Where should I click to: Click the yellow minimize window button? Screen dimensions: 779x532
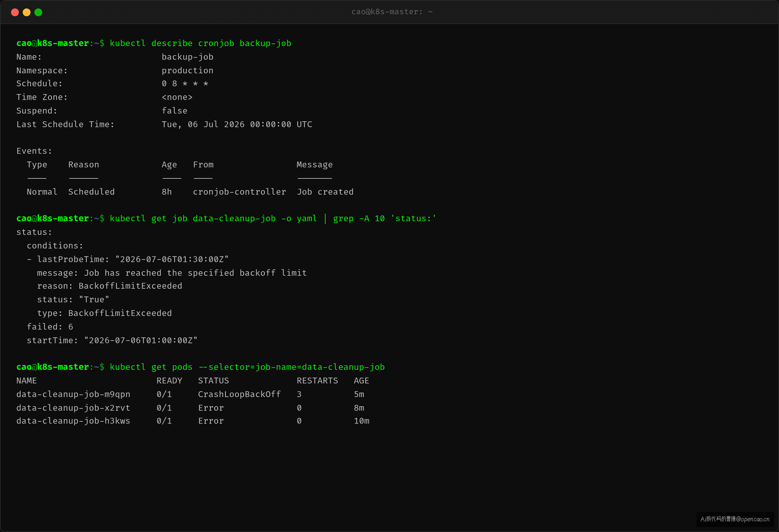[27, 12]
